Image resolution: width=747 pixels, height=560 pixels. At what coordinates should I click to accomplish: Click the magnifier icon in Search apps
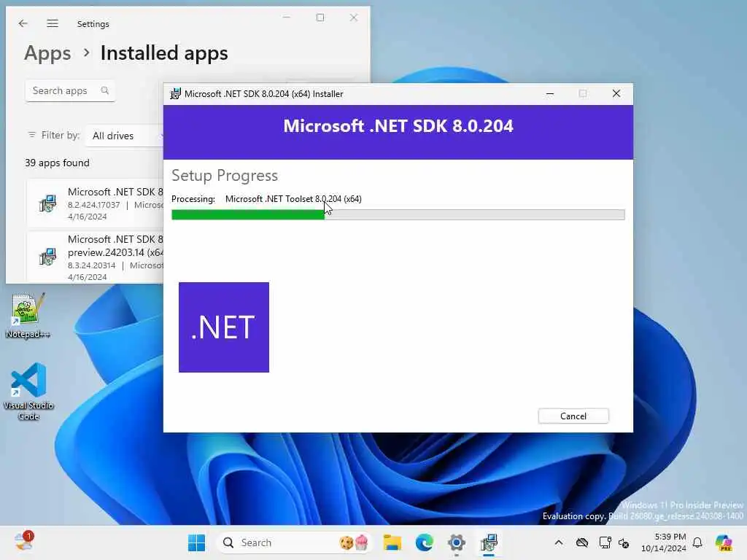pos(105,90)
